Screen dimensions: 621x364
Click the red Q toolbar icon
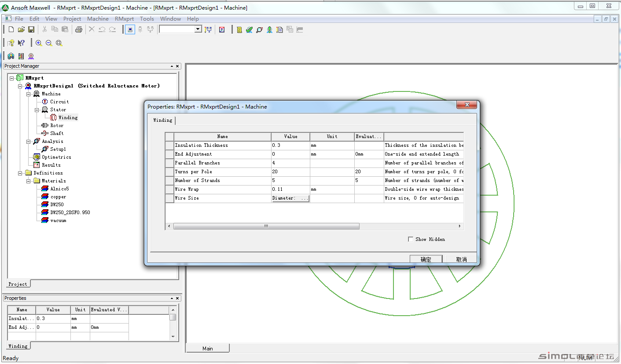click(222, 29)
